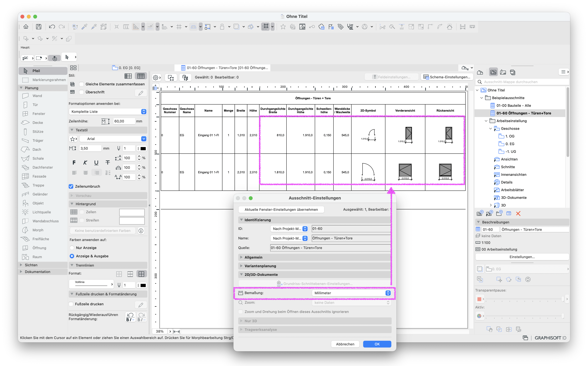Enable Gleiche Elemente zusammenfassen
The width and height of the screenshot is (588, 366).
tap(81, 84)
